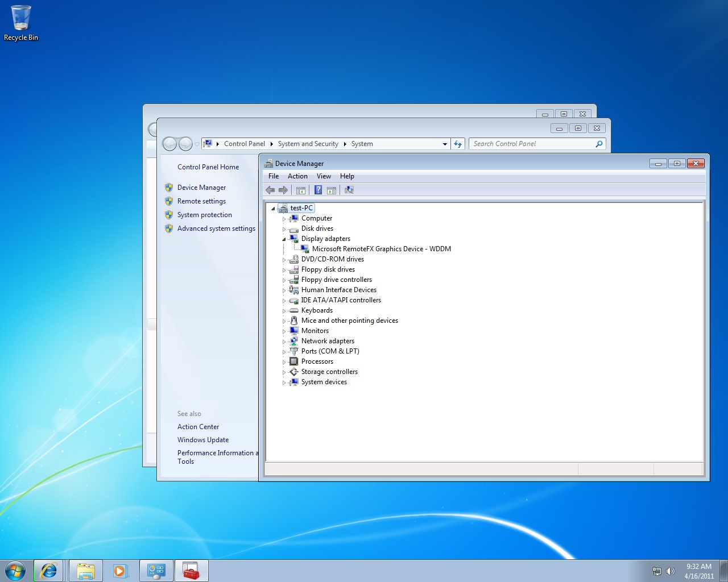Click the Monitors label text
Screen dimensions: 728x582
315,331
